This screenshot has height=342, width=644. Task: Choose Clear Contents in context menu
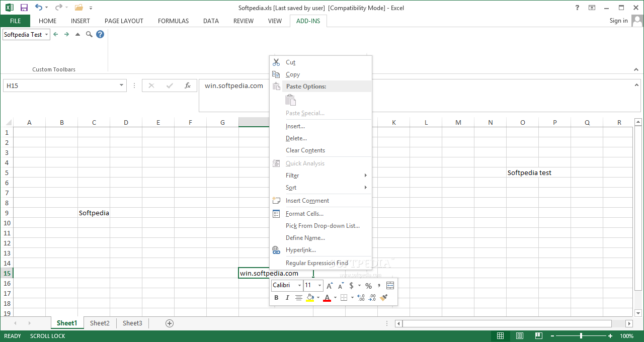(321, 150)
